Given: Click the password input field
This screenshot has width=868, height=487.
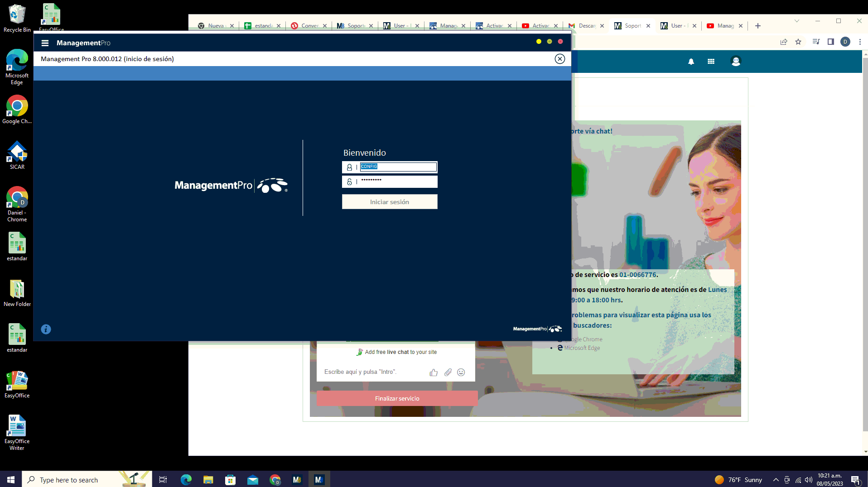Looking at the screenshot, I should (x=398, y=181).
